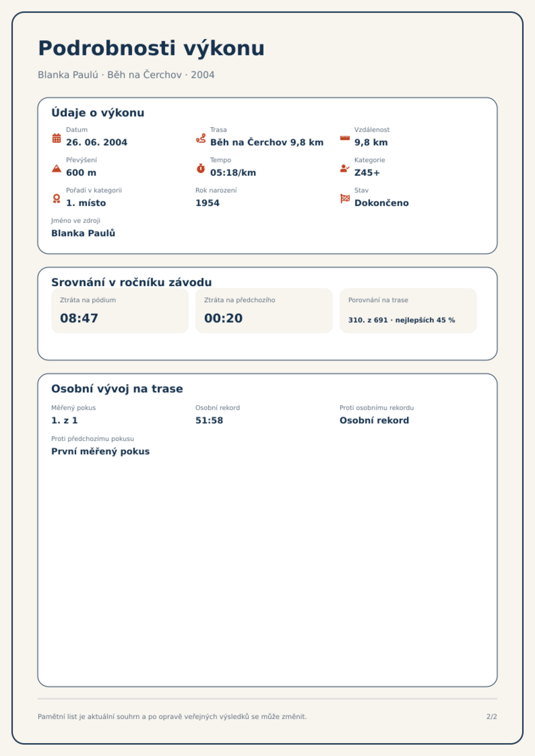Click the ruler icon beside Vzdálenost
535x756 pixels.
tap(345, 138)
